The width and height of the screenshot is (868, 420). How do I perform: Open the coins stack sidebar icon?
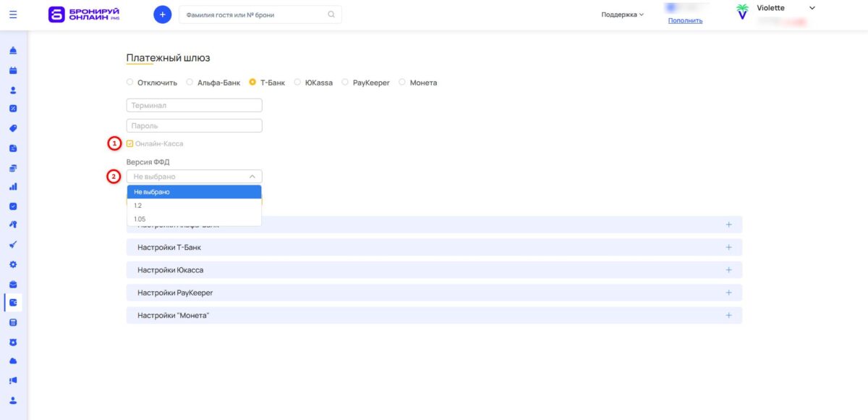pyautogui.click(x=13, y=167)
